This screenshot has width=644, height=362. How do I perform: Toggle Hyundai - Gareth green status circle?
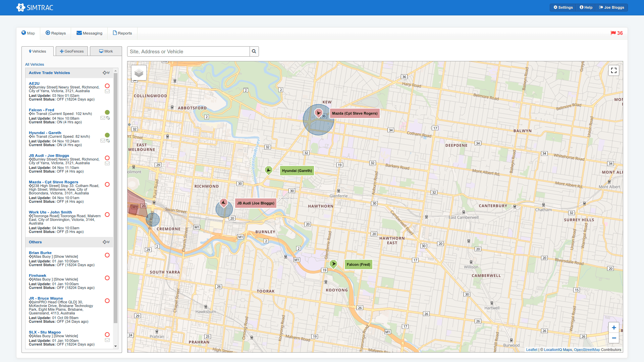[107, 135]
